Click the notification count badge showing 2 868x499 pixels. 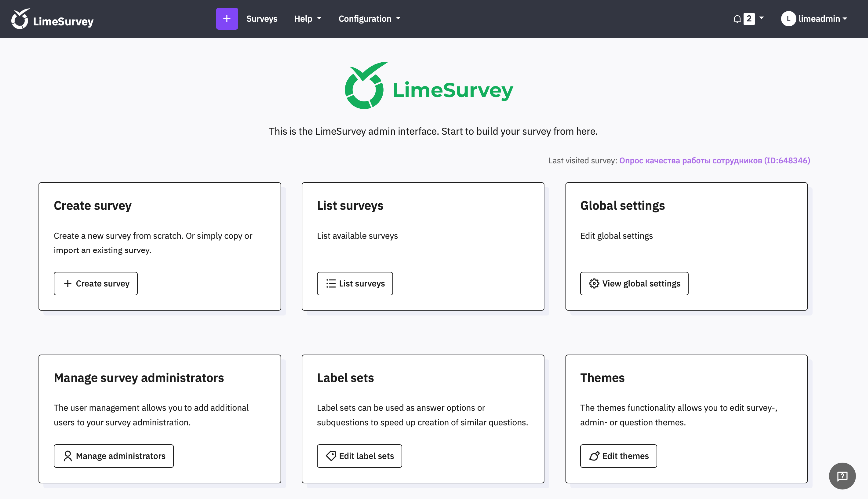pyautogui.click(x=749, y=19)
